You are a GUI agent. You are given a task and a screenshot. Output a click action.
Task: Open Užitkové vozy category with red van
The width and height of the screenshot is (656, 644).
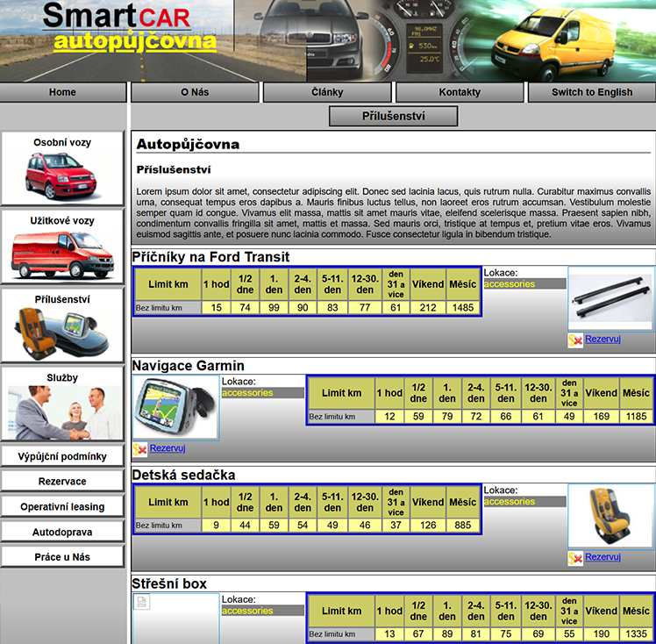point(62,246)
